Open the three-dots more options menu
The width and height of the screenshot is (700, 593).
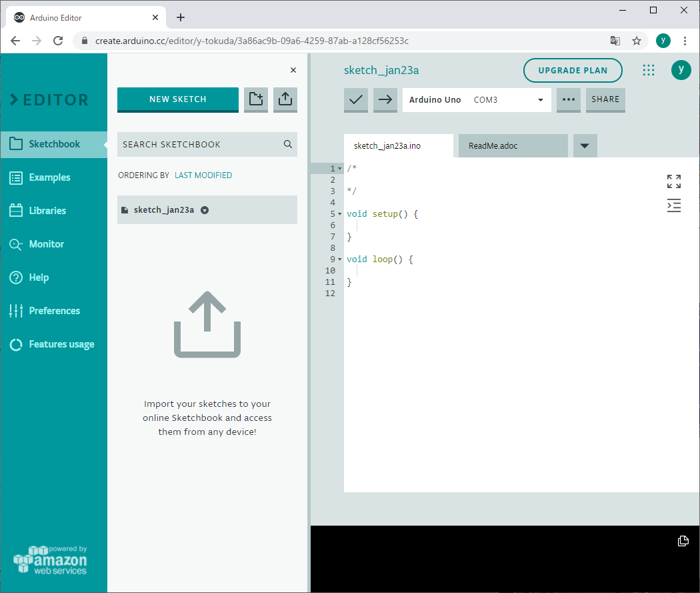tap(568, 99)
